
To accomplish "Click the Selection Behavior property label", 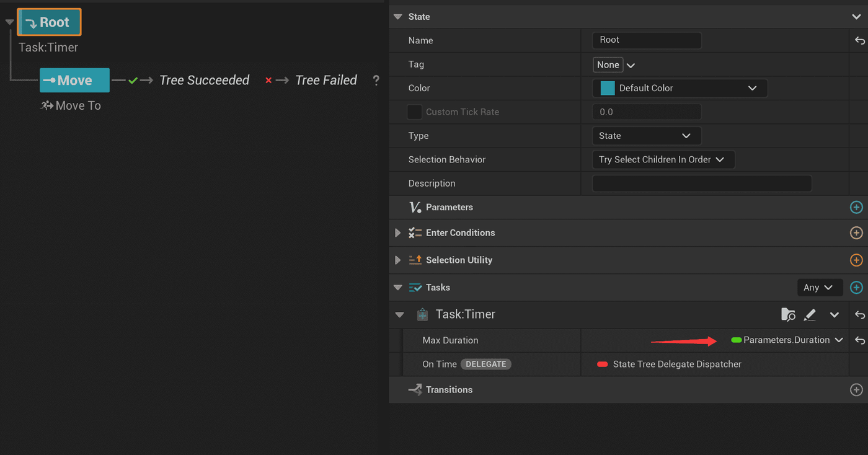I will click(x=447, y=159).
